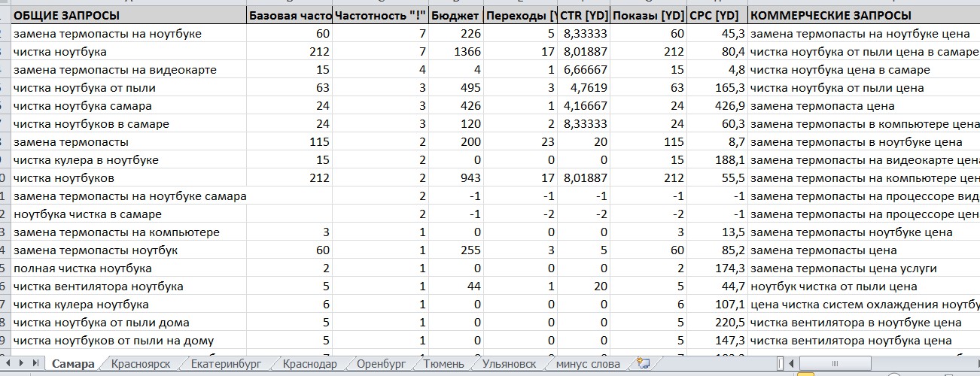Open the минус слова sheet tab
Image resolution: width=980 pixels, height=376 pixels.
tap(588, 364)
